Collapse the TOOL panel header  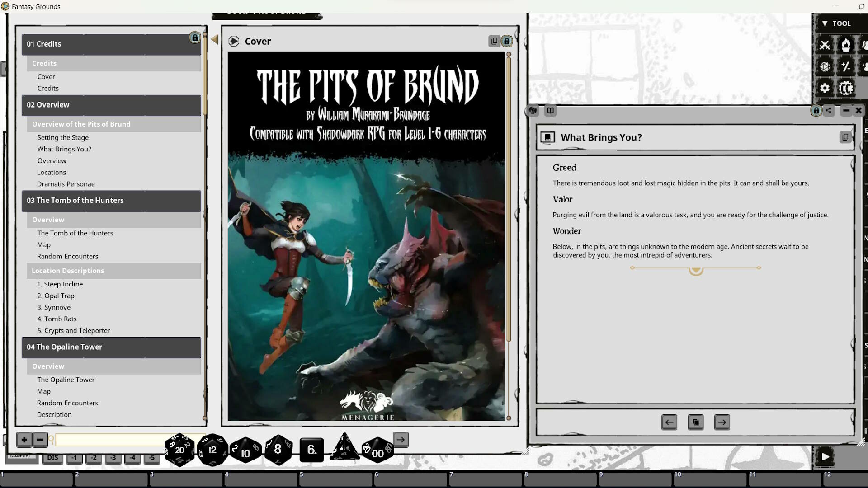pyautogui.click(x=826, y=23)
